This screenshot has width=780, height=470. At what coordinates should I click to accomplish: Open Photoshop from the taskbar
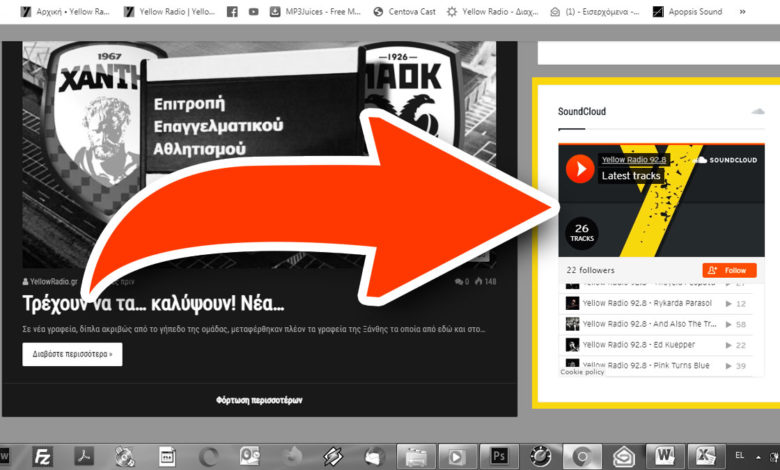(x=498, y=456)
